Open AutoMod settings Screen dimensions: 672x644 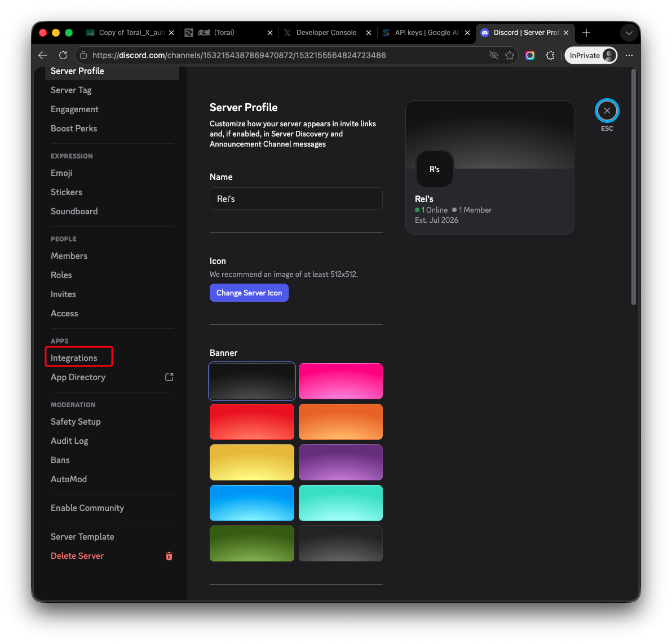pos(112,479)
